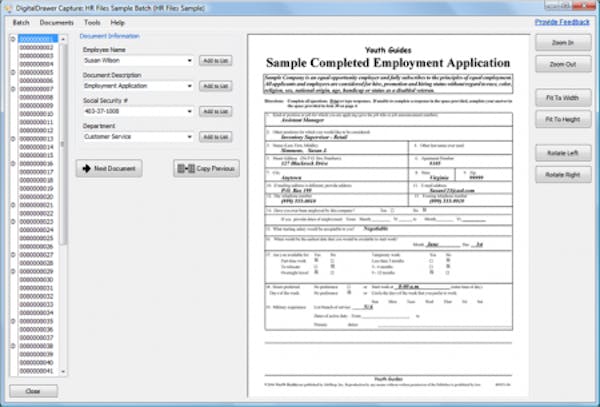Select document 0000000025 in the list
This screenshot has height=407, width=600.
(36, 238)
